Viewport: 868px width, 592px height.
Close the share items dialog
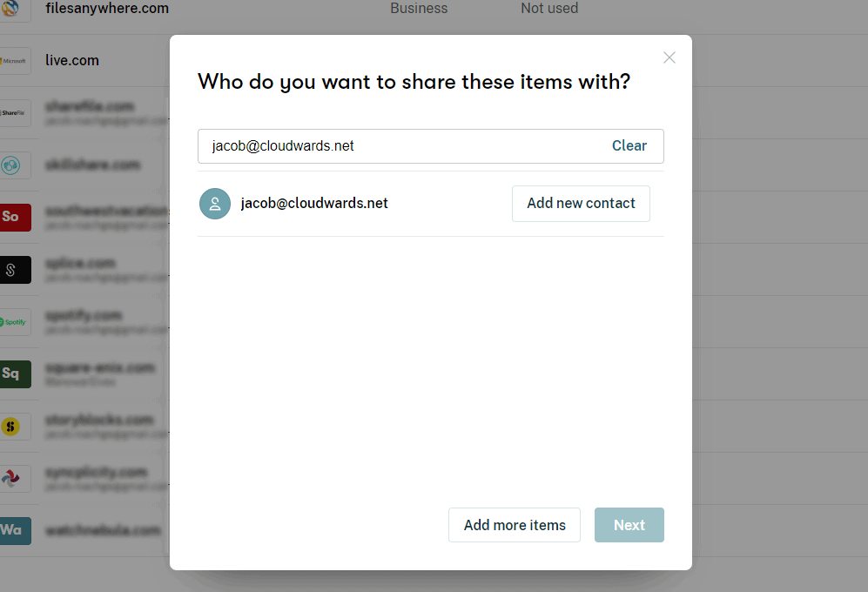tap(669, 57)
